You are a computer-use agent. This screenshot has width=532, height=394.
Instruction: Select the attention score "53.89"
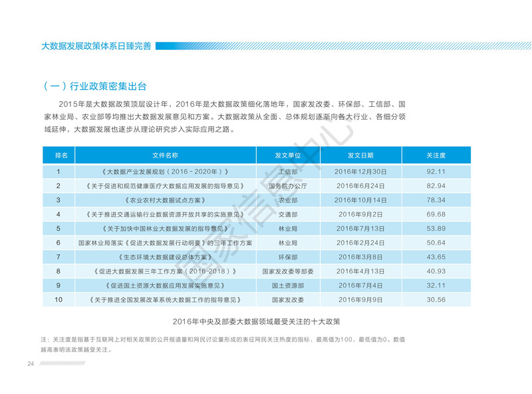point(436,229)
